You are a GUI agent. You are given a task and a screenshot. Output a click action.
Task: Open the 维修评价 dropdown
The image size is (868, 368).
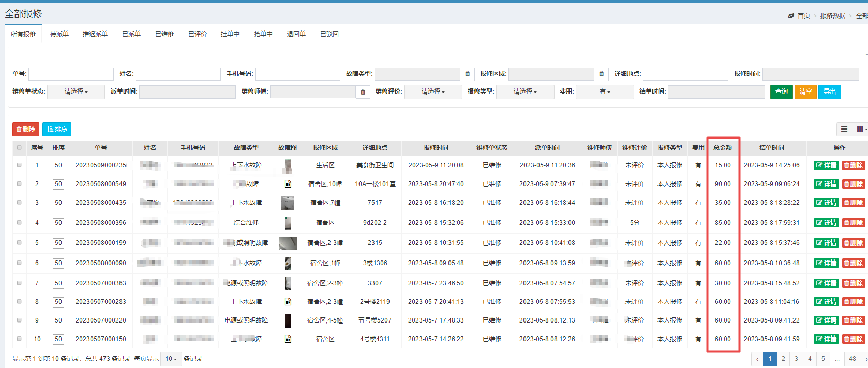point(433,92)
